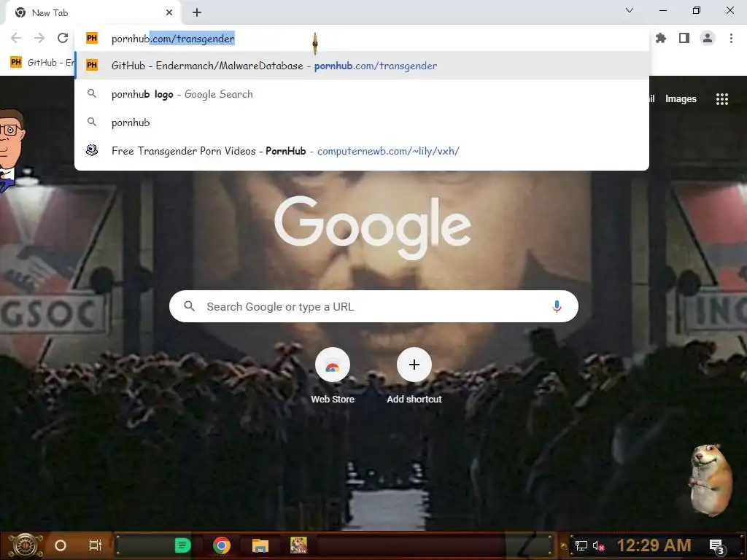The image size is (747, 560).
Task: Open Task View on the taskbar
Action: coord(96,545)
